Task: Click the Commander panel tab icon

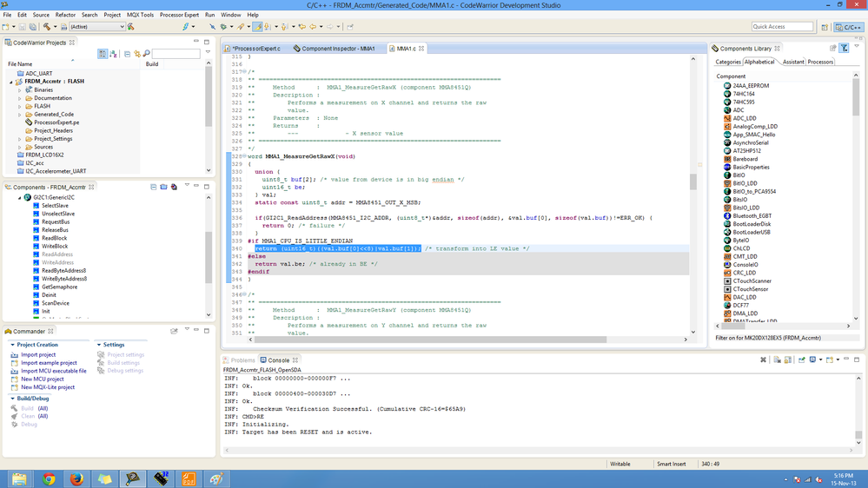Action: pos(9,332)
